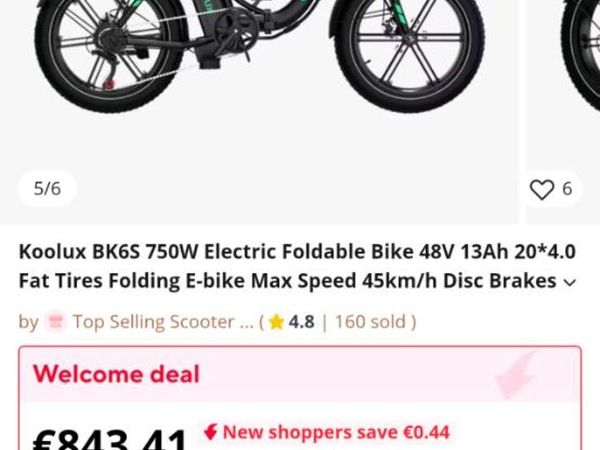
Task: Select Fat Tires Folding E-bike title line
Action: (x=287, y=281)
